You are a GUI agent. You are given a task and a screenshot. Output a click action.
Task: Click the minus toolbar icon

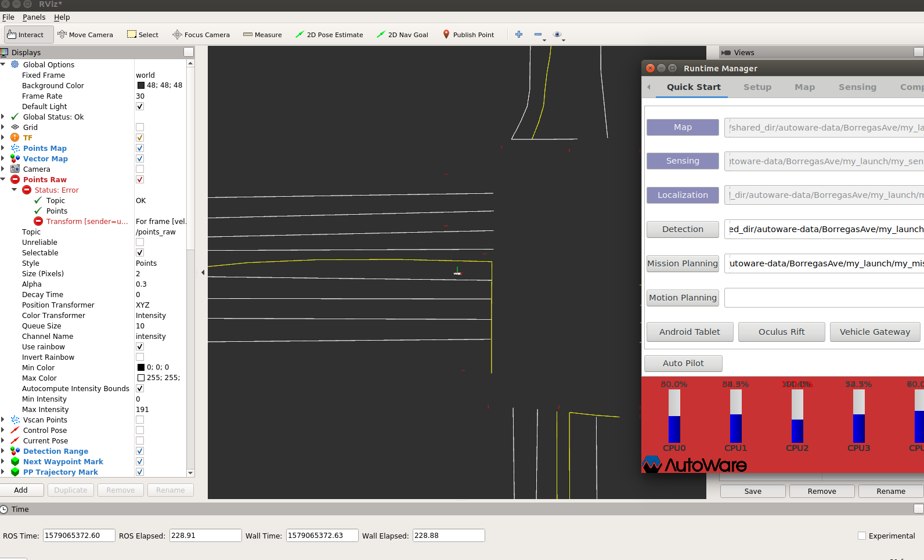(x=538, y=35)
